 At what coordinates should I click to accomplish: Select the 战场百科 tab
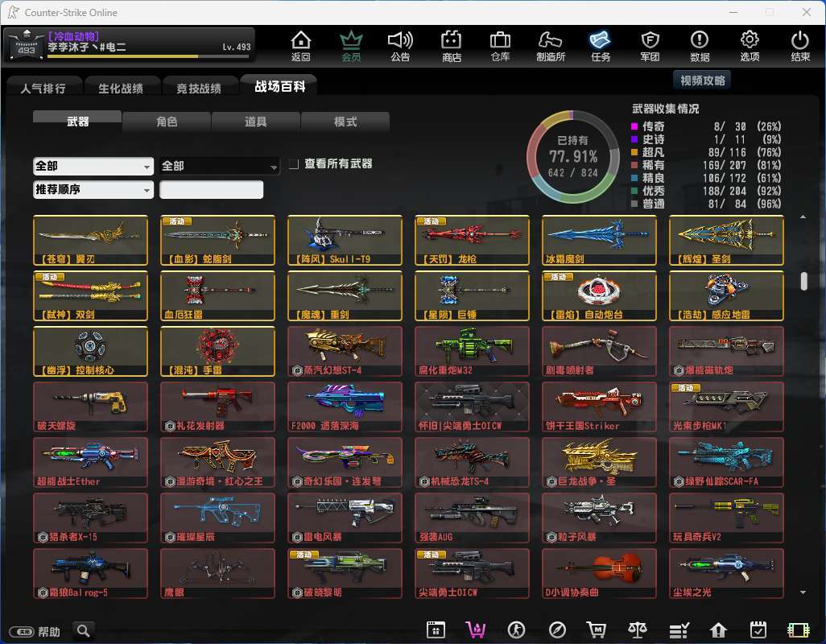point(279,86)
